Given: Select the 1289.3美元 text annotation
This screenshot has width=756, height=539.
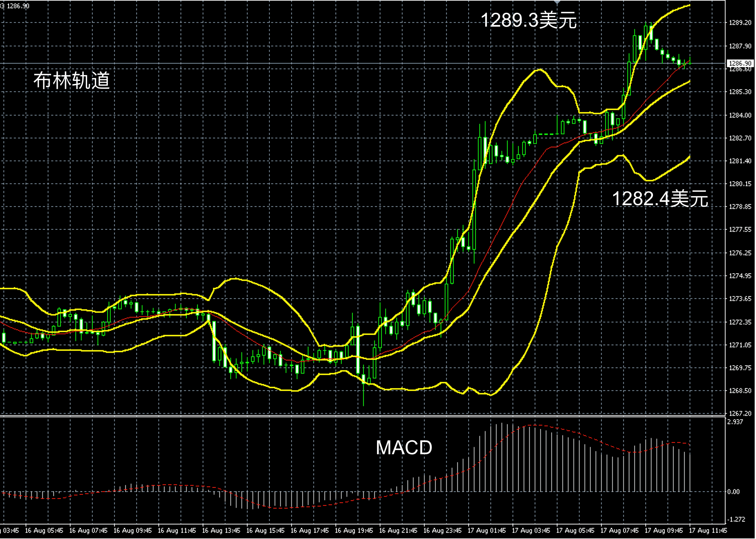Looking at the screenshot, I should point(529,20).
